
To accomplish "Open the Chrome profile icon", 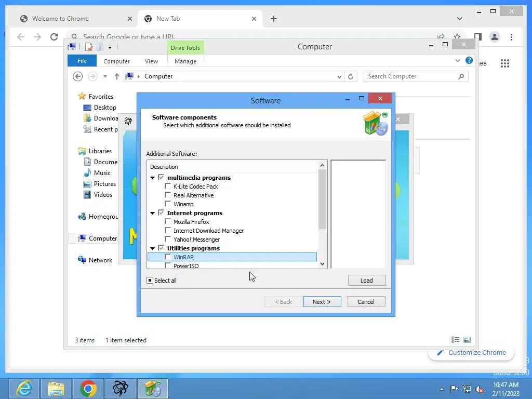I will [x=495, y=37].
